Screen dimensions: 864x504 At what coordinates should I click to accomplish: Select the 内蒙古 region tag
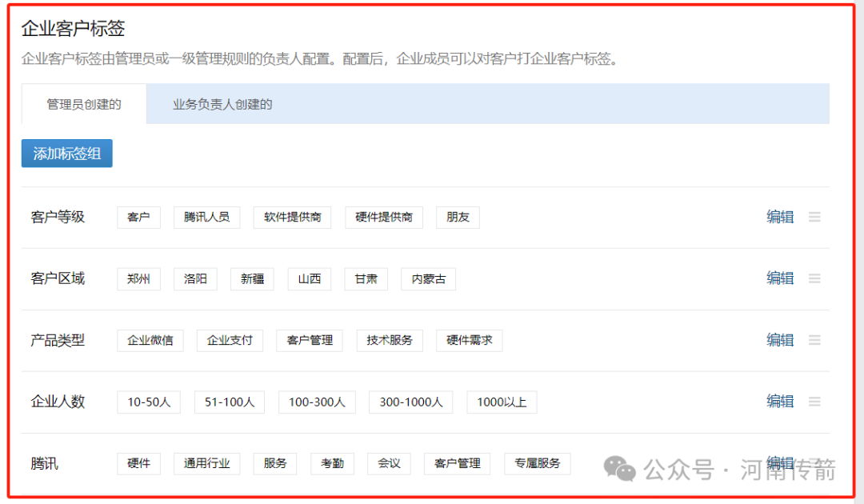(428, 278)
